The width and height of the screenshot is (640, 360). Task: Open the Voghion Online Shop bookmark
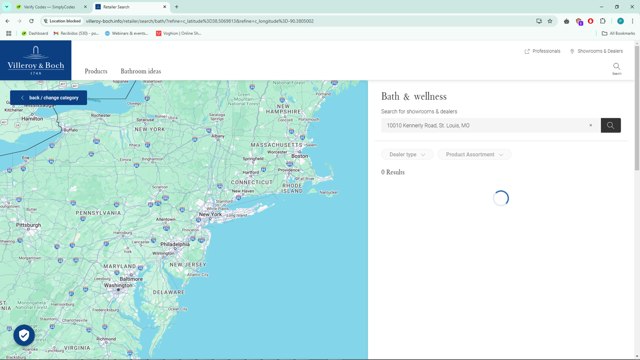(x=179, y=33)
